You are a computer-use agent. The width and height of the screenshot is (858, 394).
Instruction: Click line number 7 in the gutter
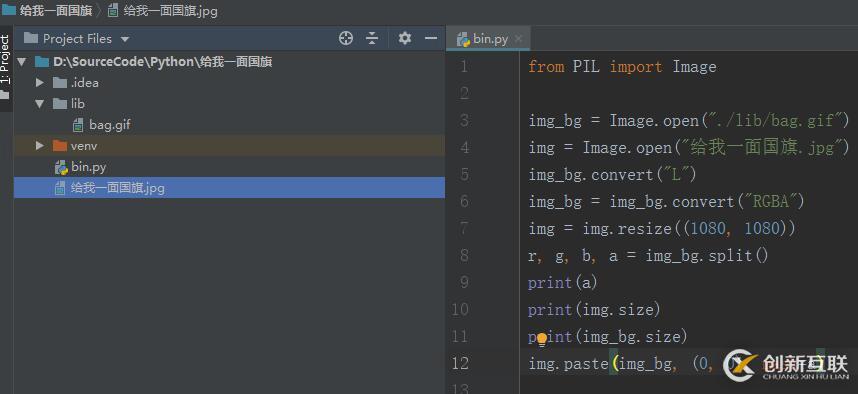coord(464,228)
